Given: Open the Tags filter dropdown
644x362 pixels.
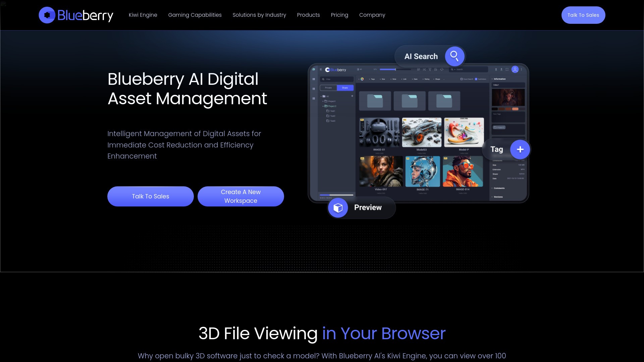Looking at the screenshot, I should coord(373,79).
